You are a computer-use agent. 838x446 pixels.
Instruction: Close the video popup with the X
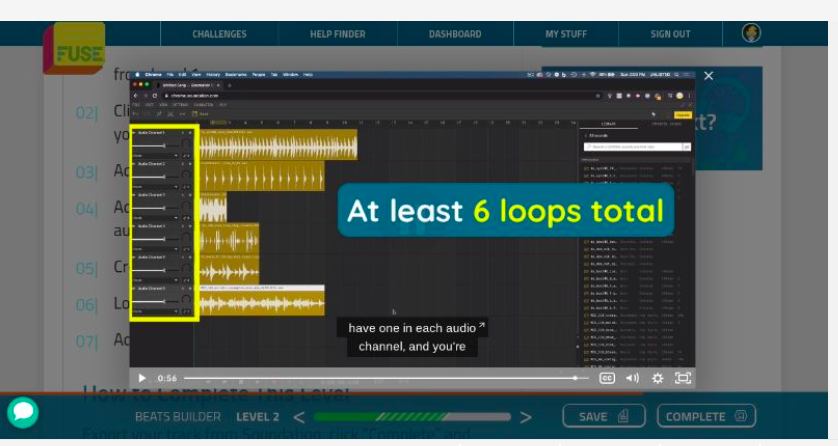(709, 76)
